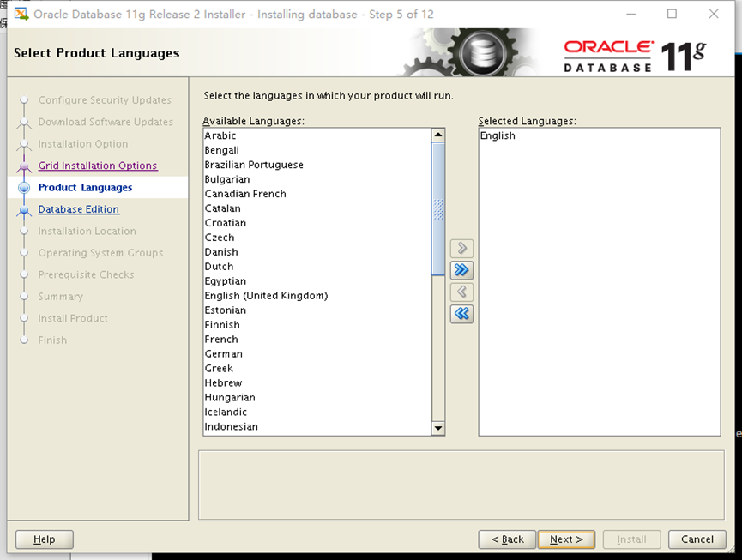Viewport: 742px width, 560px height.
Task: Select Czech in Available Languages
Action: pos(317,238)
